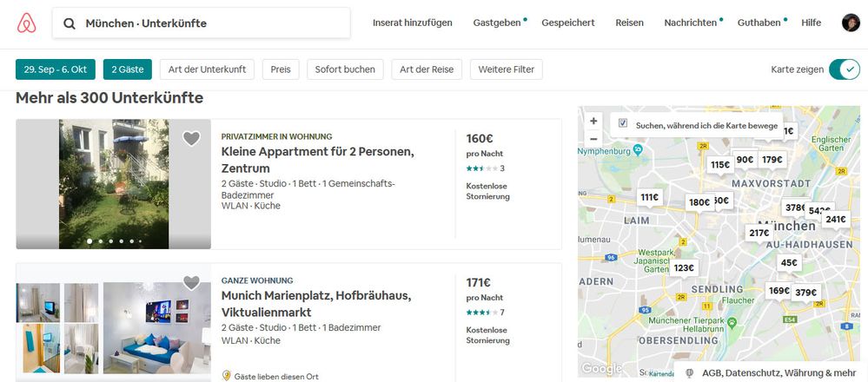868x382 pixels.
Task: Click the München Unterkünfte search field
Action: tap(209, 23)
